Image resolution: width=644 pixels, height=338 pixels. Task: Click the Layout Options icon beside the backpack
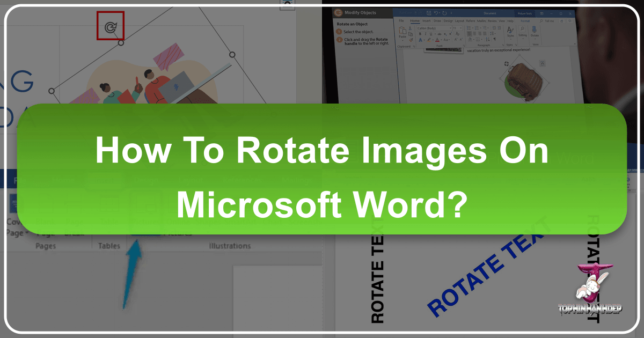coord(543,63)
